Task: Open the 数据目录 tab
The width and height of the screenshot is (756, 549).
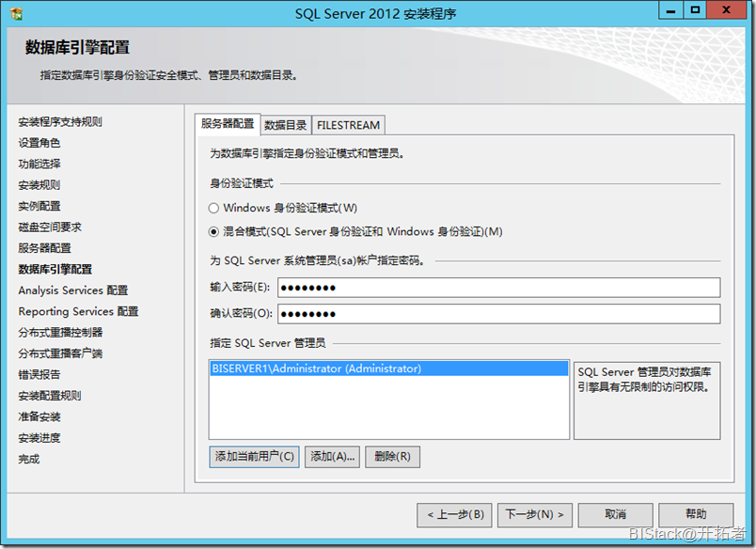Action: pyautogui.click(x=286, y=125)
